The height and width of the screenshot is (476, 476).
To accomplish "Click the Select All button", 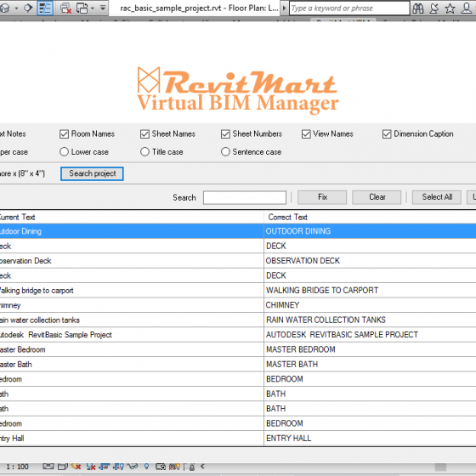I will click(437, 197).
